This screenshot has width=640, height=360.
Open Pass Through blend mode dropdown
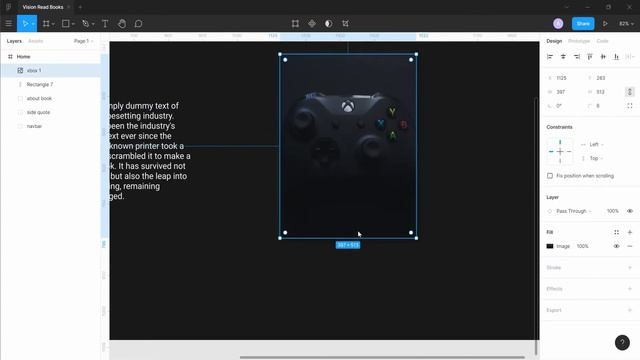pyautogui.click(x=573, y=211)
